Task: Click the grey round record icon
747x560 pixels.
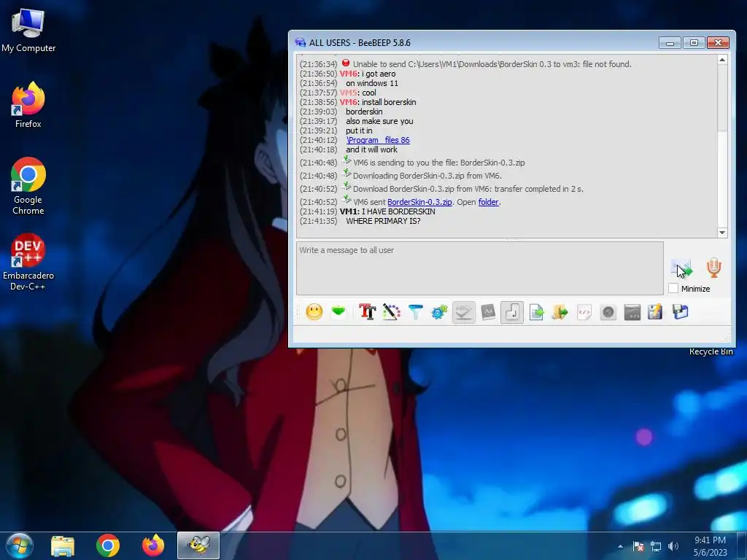Action: 608,312
